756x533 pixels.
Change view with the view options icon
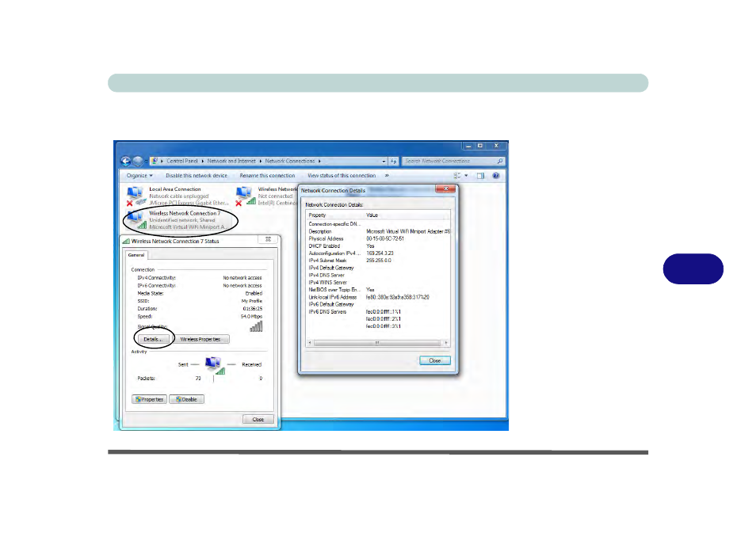[457, 176]
